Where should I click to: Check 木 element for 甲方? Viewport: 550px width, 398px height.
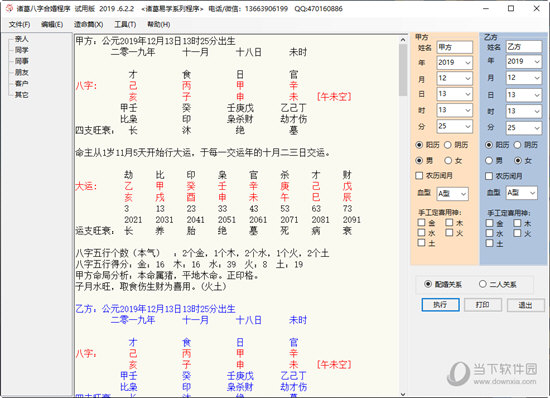point(449,223)
